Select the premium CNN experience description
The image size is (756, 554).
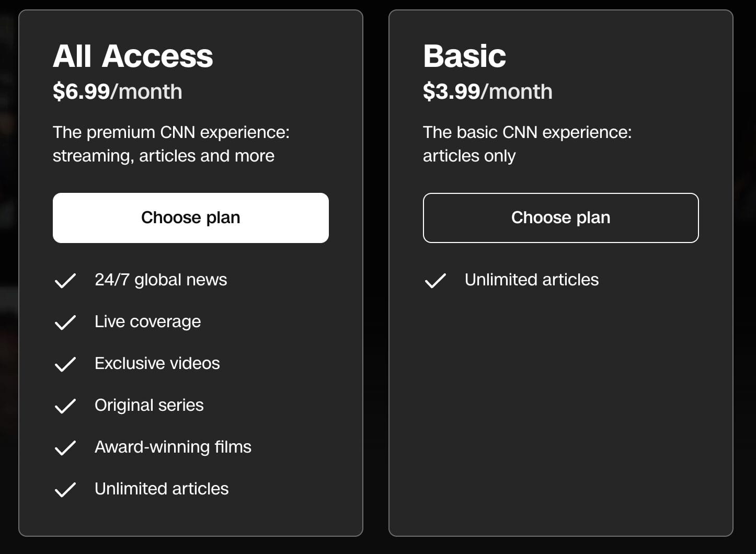tap(171, 144)
